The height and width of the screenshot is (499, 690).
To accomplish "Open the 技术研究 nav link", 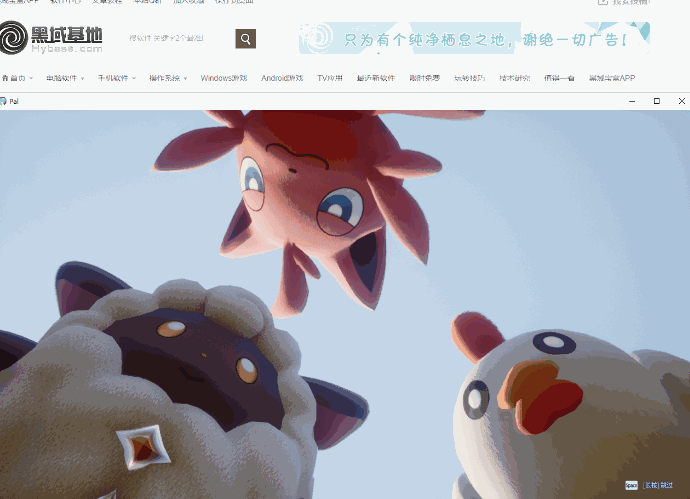I will click(515, 78).
